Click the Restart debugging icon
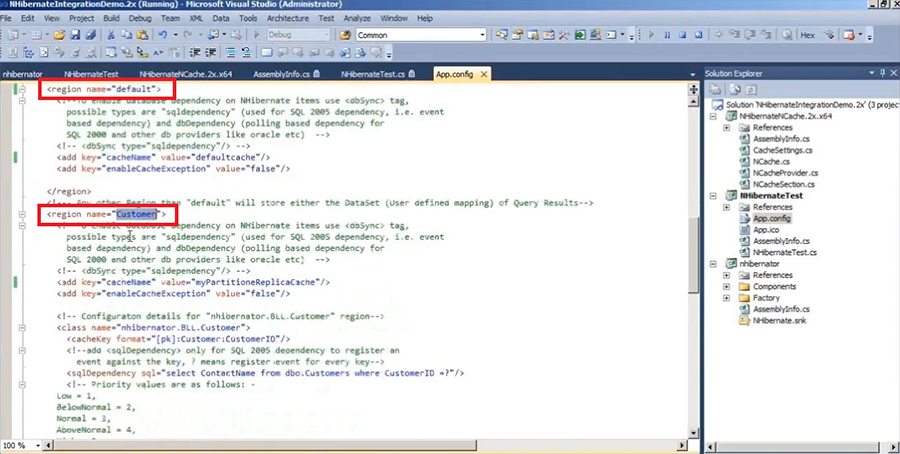This screenshot has height=454, width=900. [698, 35]
